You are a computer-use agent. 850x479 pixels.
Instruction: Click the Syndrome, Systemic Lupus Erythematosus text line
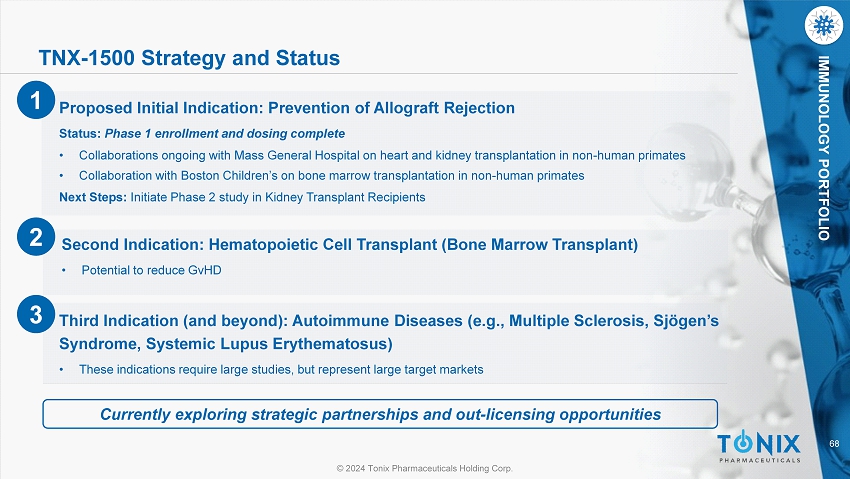(226, 344)
